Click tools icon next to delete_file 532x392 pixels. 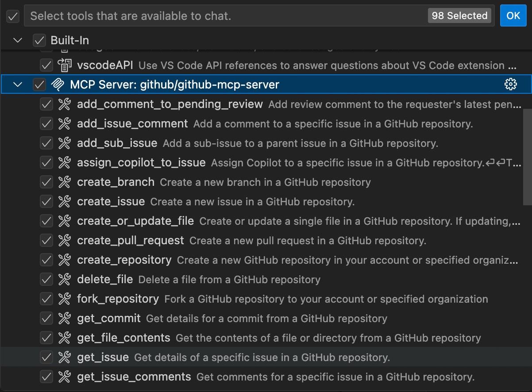click(x=65, y=279)
